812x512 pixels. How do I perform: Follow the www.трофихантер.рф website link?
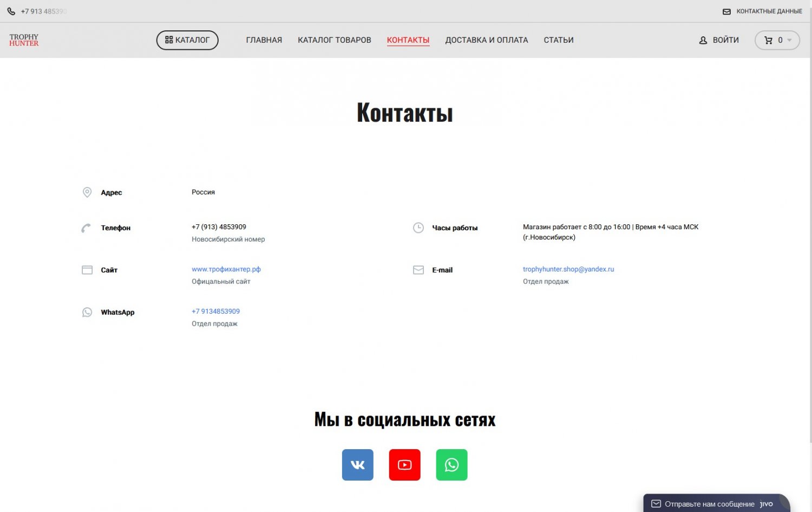226,269
